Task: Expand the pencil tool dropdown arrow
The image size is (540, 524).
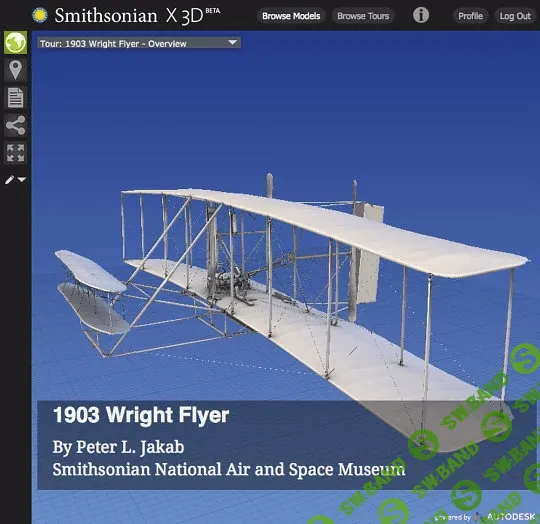Action: [x=22, y=180]
